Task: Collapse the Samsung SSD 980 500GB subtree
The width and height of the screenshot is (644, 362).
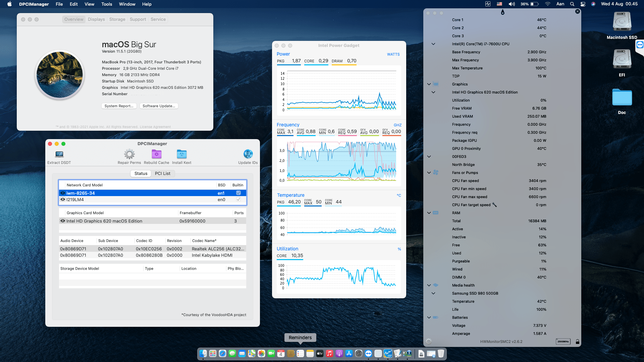Action: click(433, 293)
